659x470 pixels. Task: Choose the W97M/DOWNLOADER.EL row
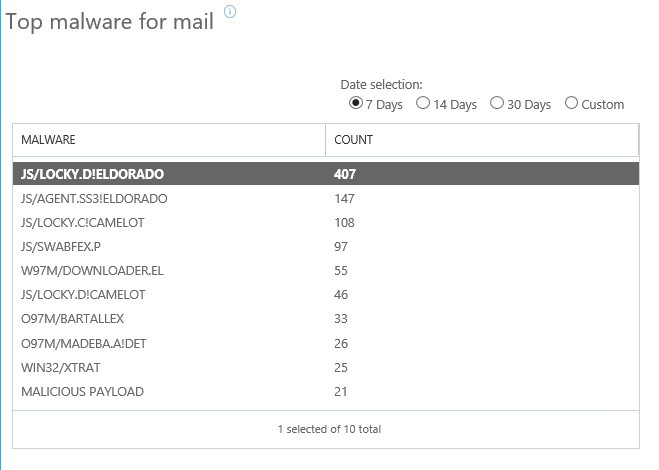[x=326, y=270]
